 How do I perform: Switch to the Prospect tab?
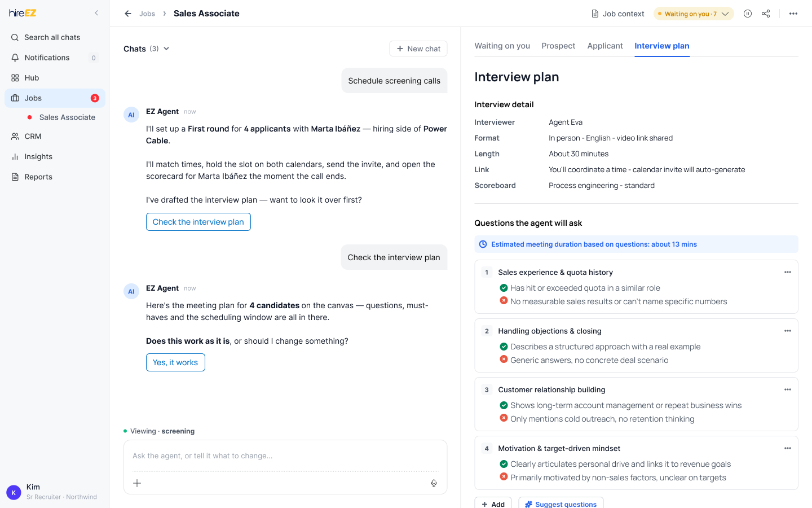pyautogui.click(x=558, y=46)
